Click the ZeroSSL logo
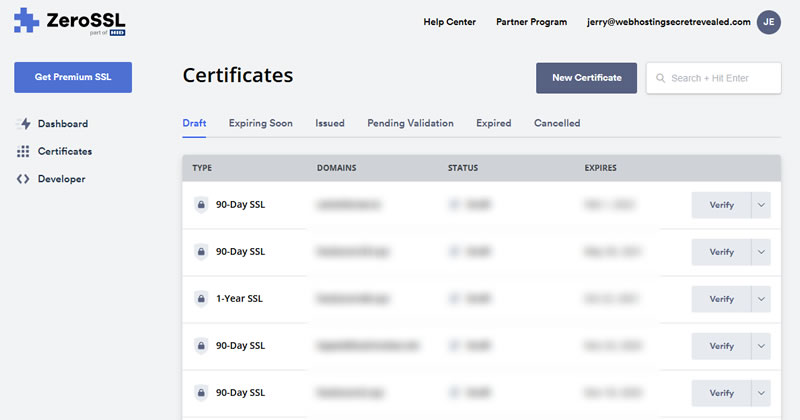 click(69, 21)
